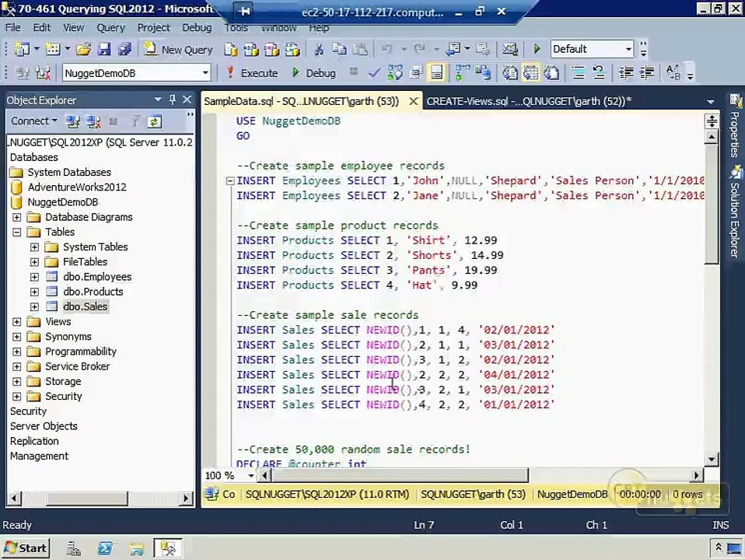Open the active files list dropdown
The height and width of the screenshot is (560, 745).
coord(710,101)
